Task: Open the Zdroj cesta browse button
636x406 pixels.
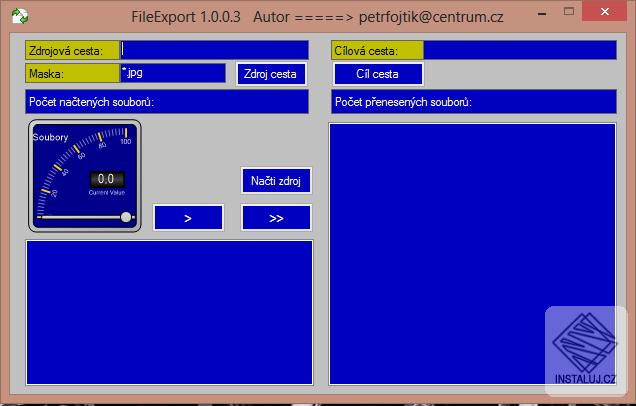Action: click(x=271, y=74)
